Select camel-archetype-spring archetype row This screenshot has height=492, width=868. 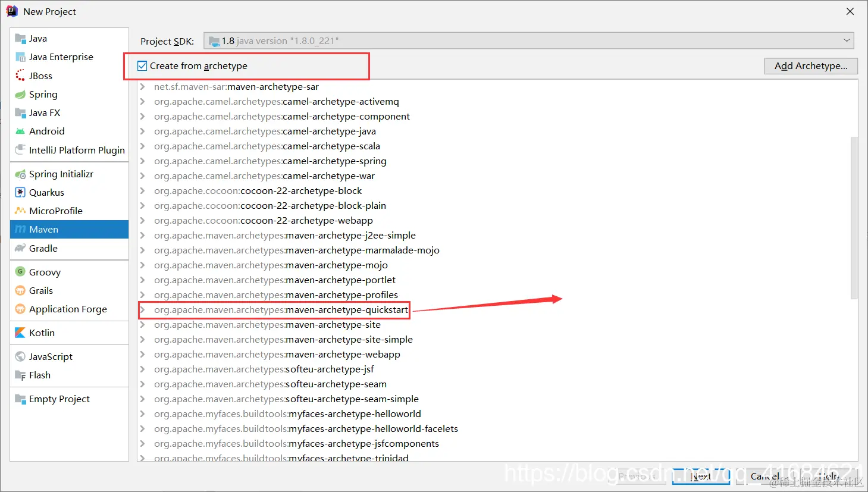pos(497,161)
